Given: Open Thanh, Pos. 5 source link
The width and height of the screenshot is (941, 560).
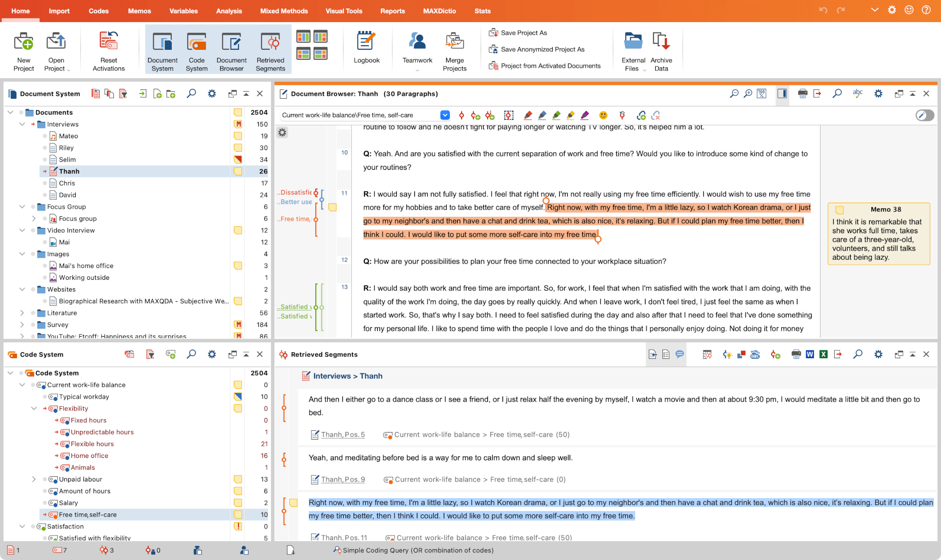Looking at the screenshot, I should pyautogui.click(x=343, y=434).
